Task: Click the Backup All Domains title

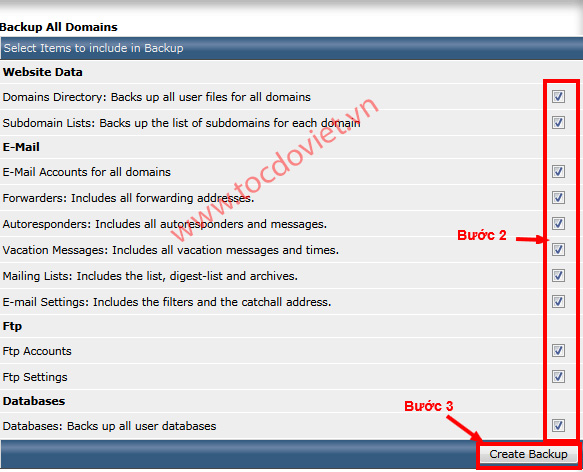Action: 59,27
